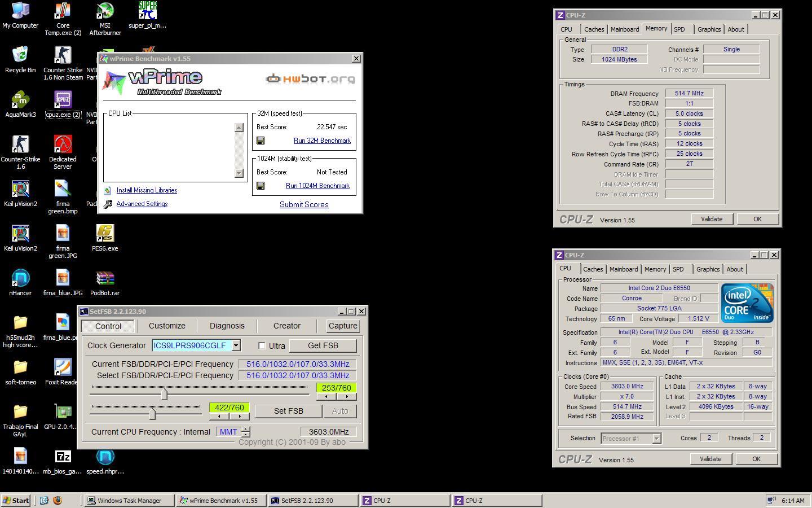The image size is (812, 508).
Task: Toggle the Ultra checkbox in SetFSB
Action: coord(262,345)
